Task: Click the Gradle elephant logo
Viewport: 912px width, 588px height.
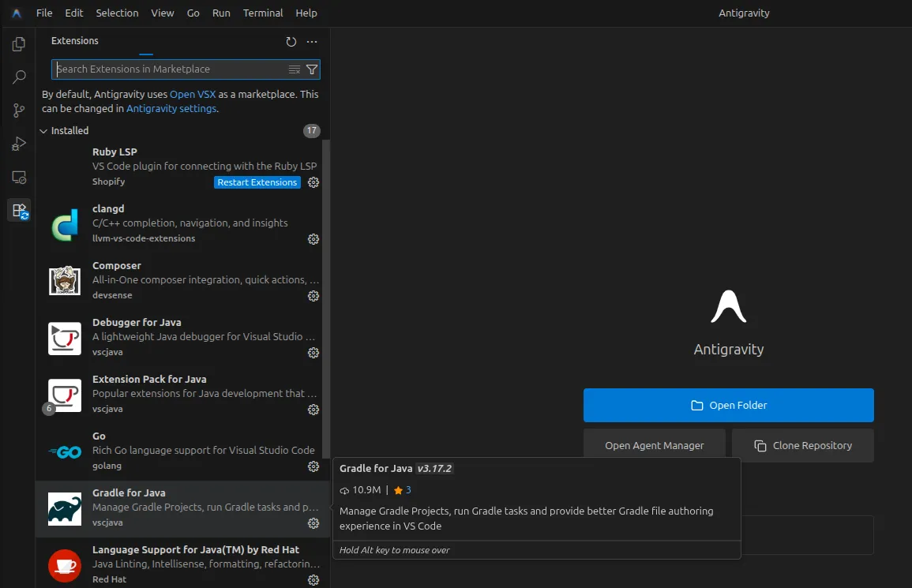Action: pyautogui.click(x=65, y=509)
